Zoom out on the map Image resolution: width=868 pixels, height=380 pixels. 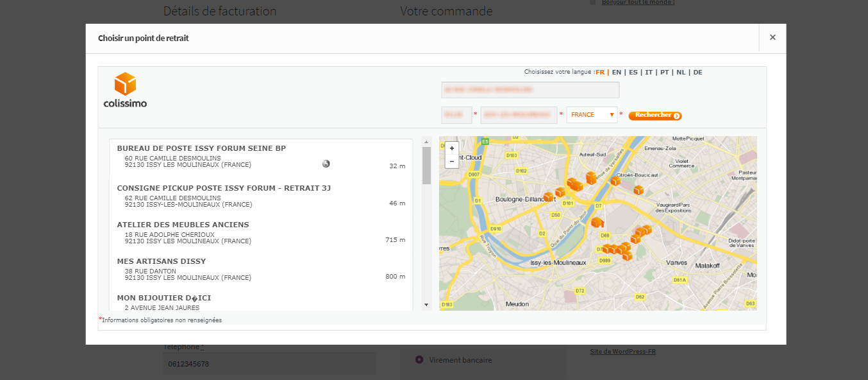(x=452, y=161)
